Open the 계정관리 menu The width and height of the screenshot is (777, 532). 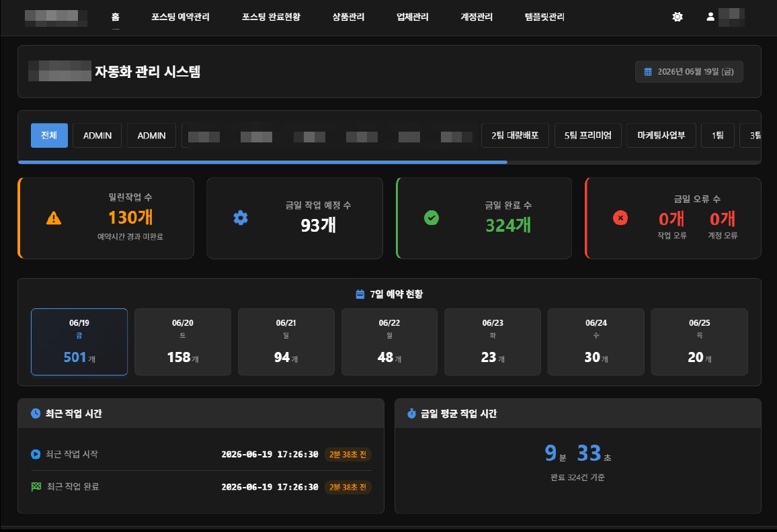pos(477,17)
